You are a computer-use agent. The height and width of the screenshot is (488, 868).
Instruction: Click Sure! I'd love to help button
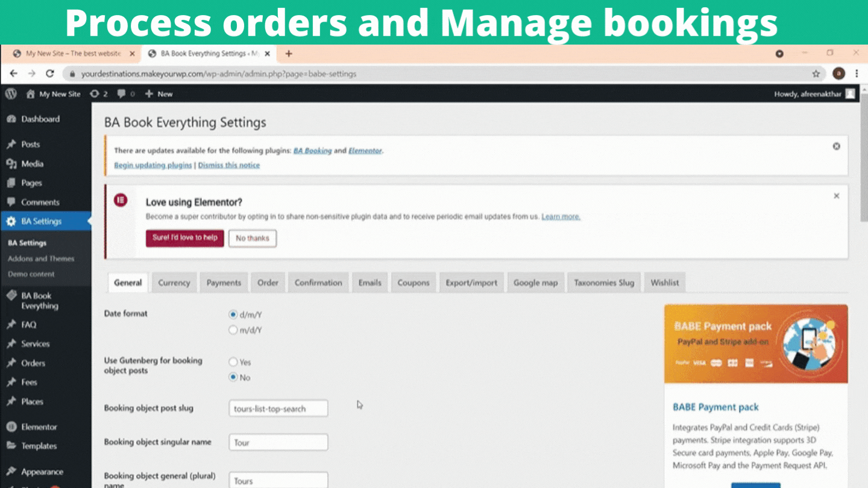(x=184, y=238)
